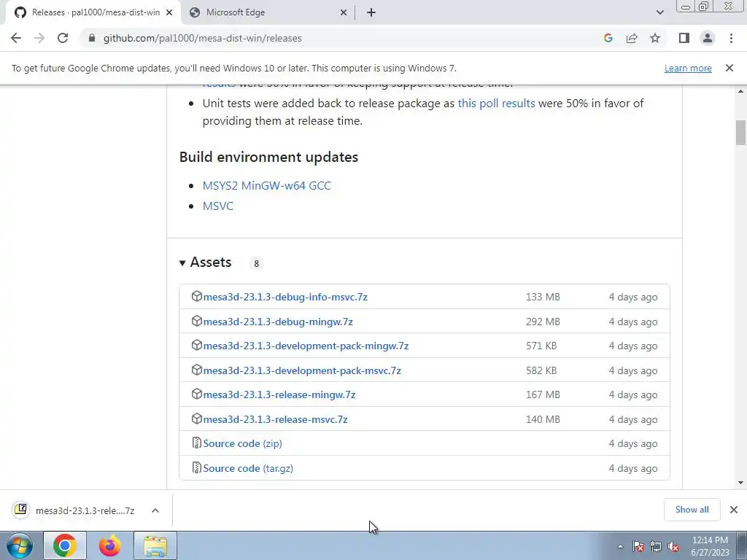Click the network tray icon
The height and width of the screenshot is (560, 747).
tap(656, 547)
